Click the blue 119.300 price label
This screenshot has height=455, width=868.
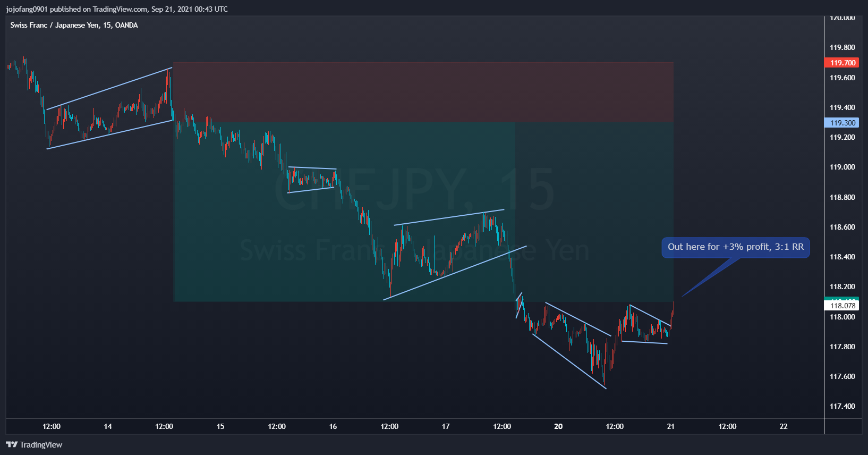pos(841,123)
